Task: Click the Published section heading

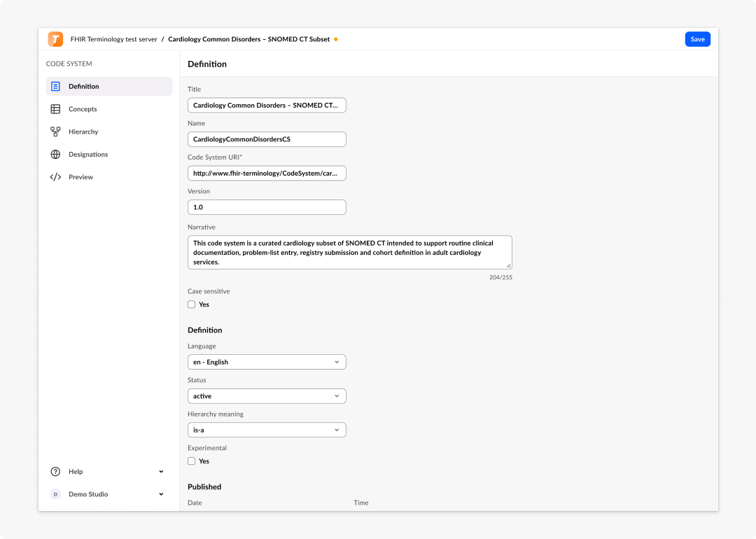Action: tap(204, 486)
